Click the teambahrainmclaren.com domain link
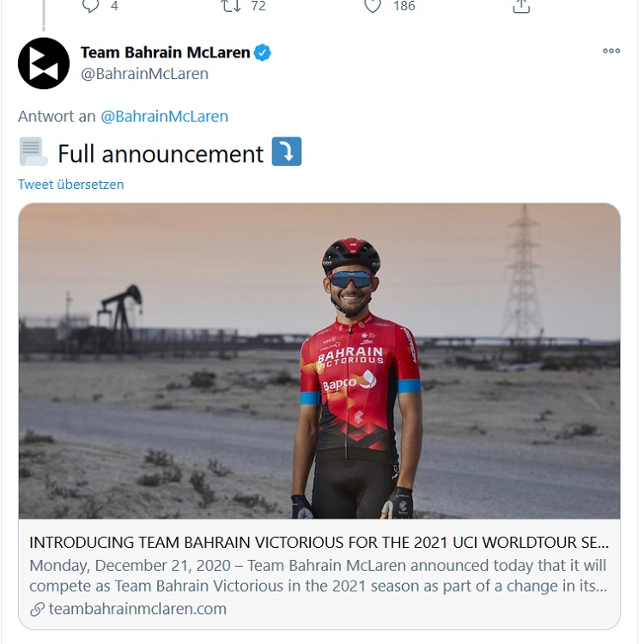The width and height of the screenshot is (644, 644). (x=137, y=609)
